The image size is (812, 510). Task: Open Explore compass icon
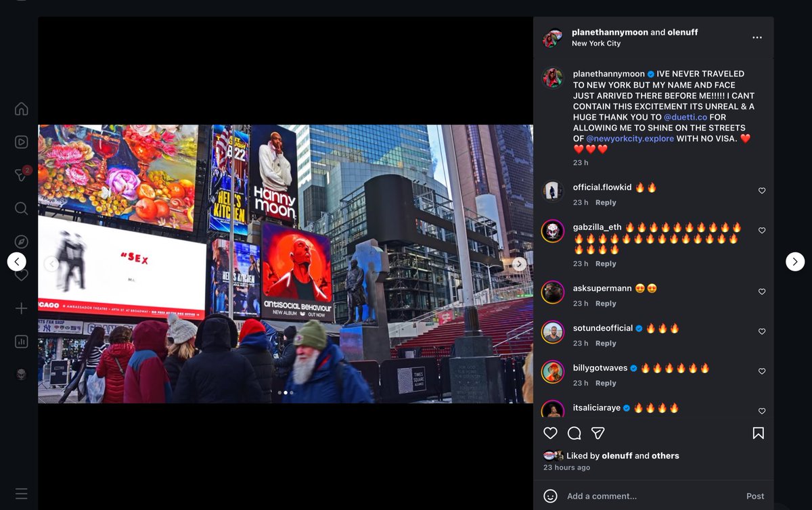click(x=21, y=241)
